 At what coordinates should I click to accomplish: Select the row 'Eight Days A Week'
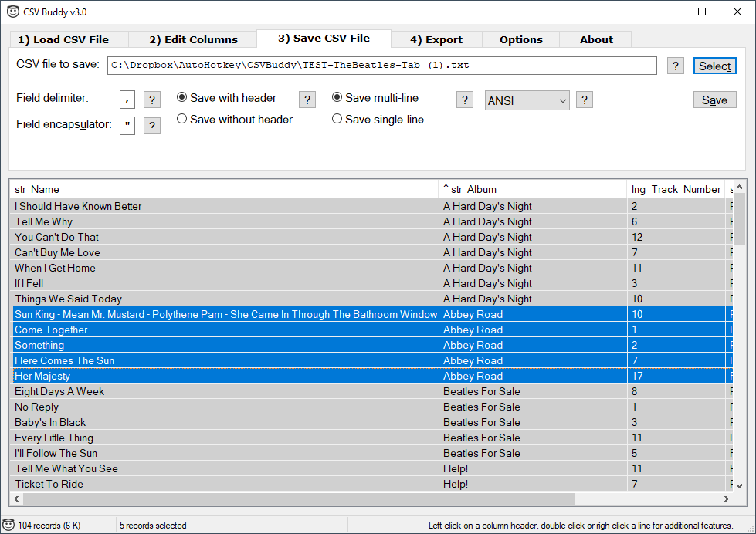pos(371,391)
